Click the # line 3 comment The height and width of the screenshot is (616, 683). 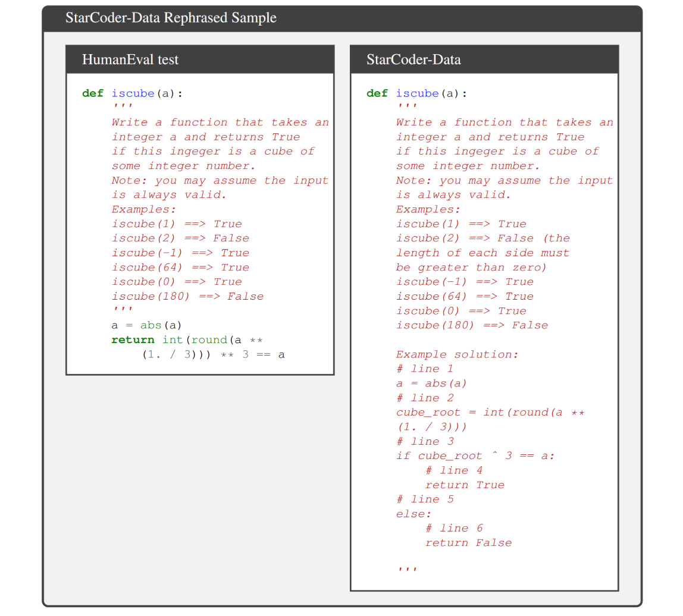click(x=425, y=441)
